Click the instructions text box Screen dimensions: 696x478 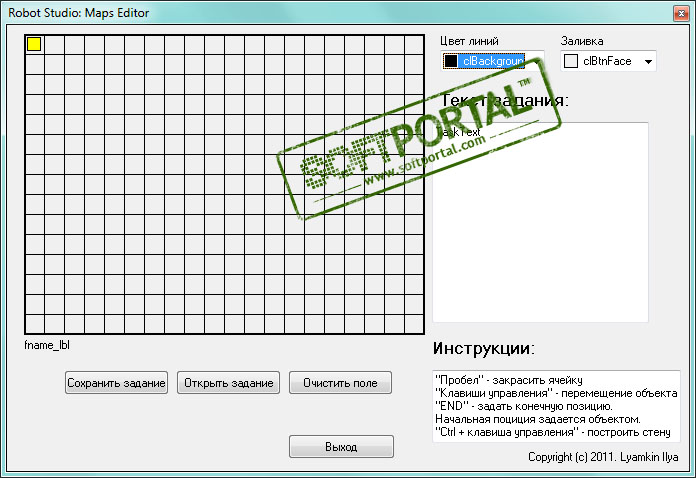556,406
